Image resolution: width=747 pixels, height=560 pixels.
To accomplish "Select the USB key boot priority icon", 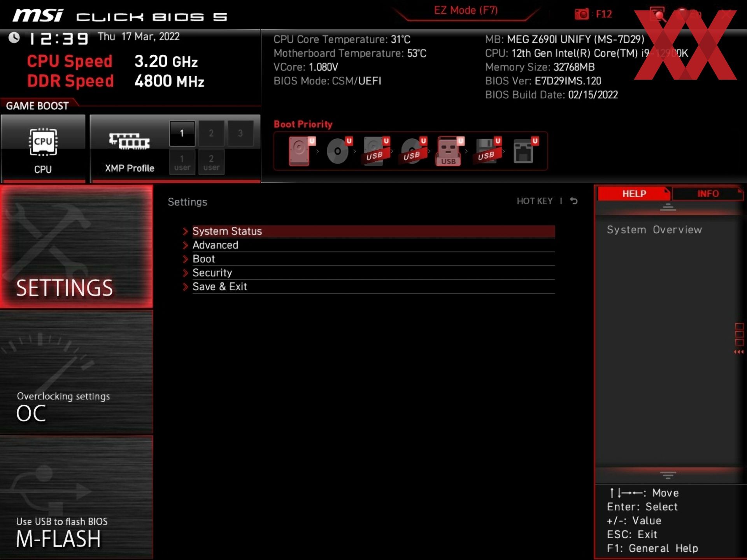I will 450,151.
